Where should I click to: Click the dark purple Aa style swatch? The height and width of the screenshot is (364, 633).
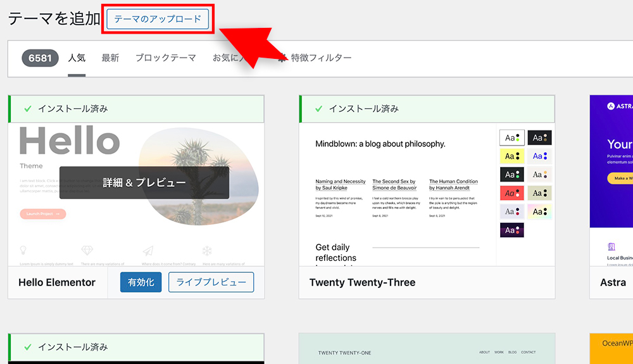click(x=512, y=230)
